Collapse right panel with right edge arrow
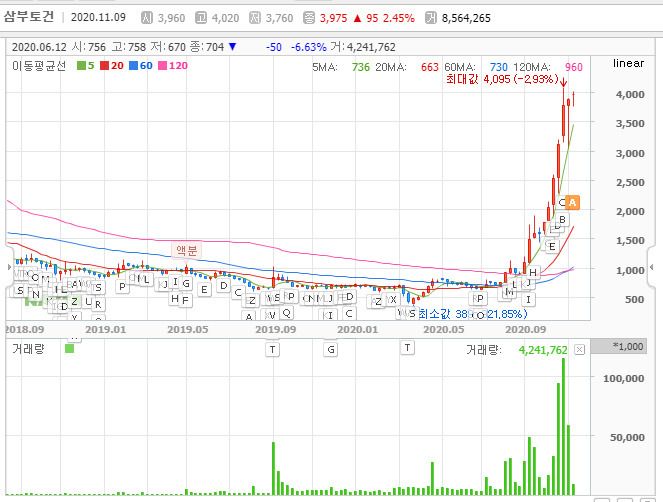Image resolution: width=663 pixels, height=502 pixels. click(x=652, y=267)
